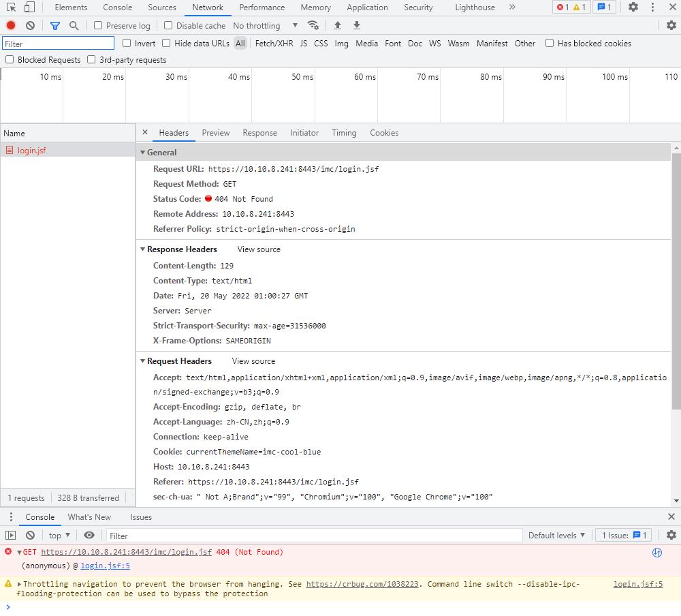This screenshot has height=616, width=681.
Task: Enable the Preserve log checkbox
Action: click(98, 25)
